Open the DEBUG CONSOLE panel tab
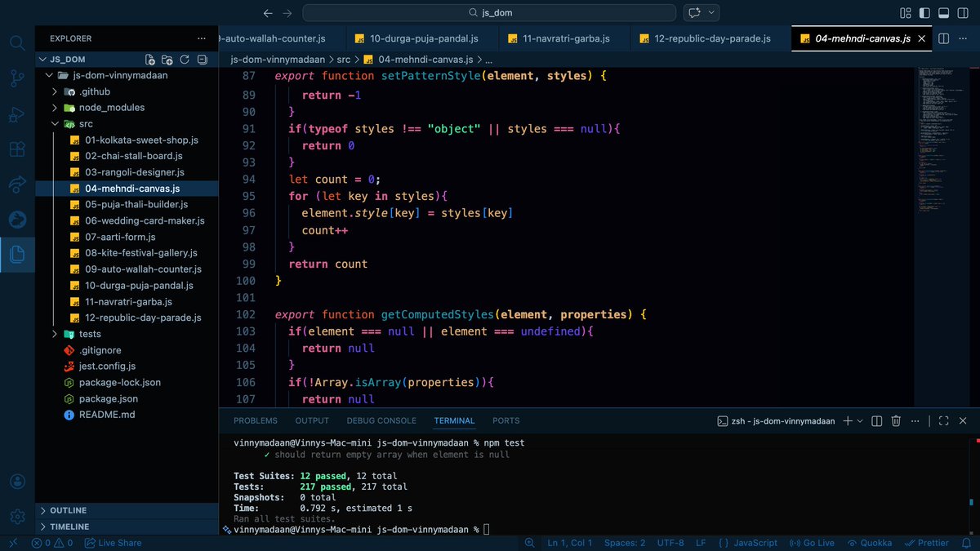The image size is (980, 551). click(381, 421)
